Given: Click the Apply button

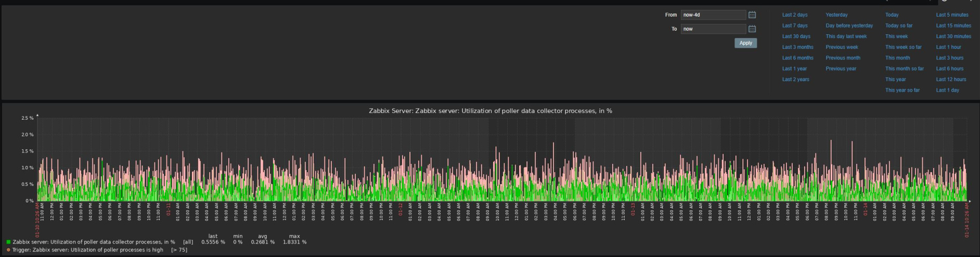Looking at the screenshot, I should coord(745,43).
